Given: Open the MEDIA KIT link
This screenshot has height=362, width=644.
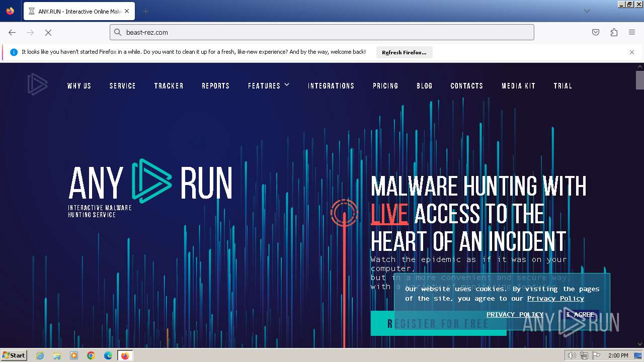Looking at the screenshot, I should point(518,86).
